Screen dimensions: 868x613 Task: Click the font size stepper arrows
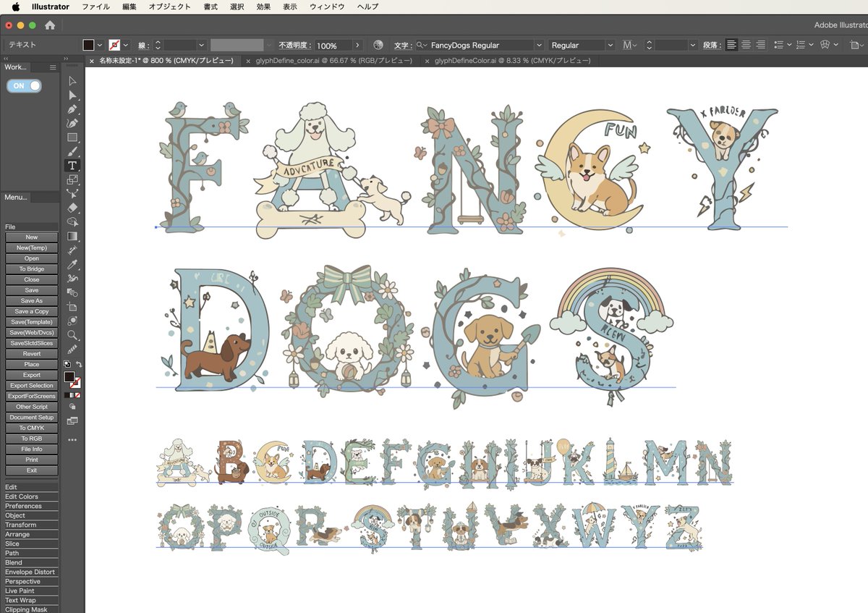(x=650, y=45)
